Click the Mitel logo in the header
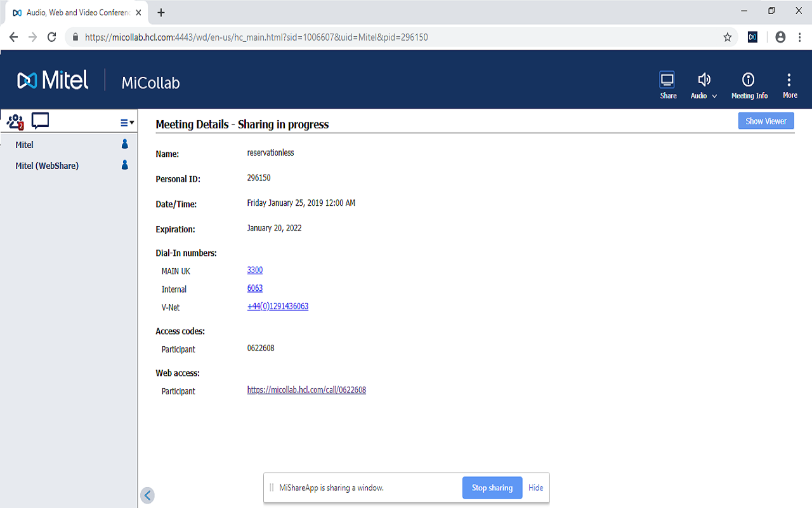812x508 pixels. pyautogui.click(x=53, y=79)
